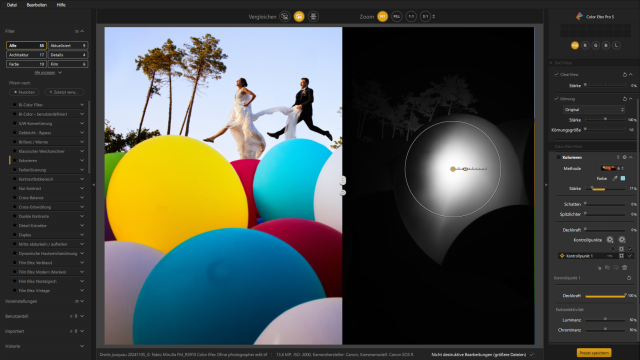The width and height of the screenshot is (640, 360).
Task: Show the red (R) histogram channel
Action: click(585, 45)
